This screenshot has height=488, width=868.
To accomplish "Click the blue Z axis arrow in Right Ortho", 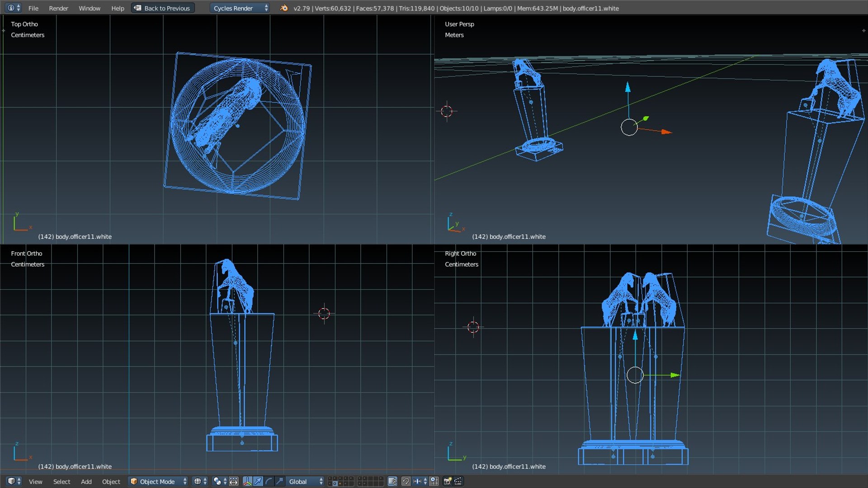I will click(635, 335).
